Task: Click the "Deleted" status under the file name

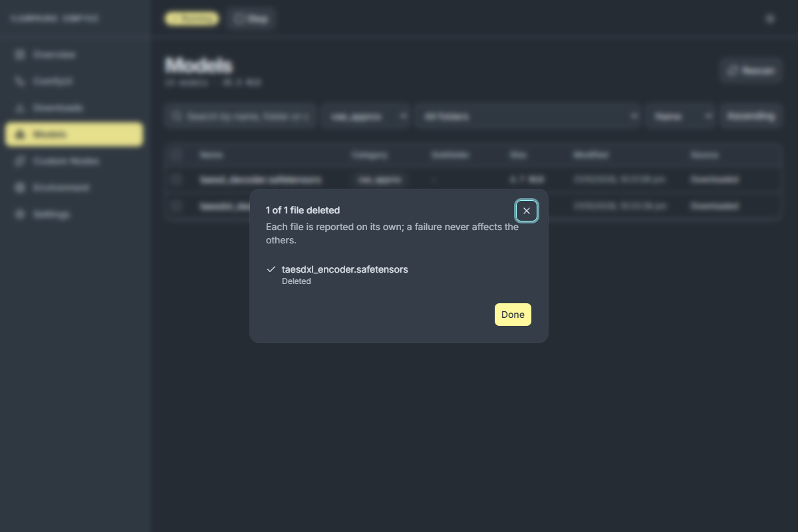Action: click(297, 281)
